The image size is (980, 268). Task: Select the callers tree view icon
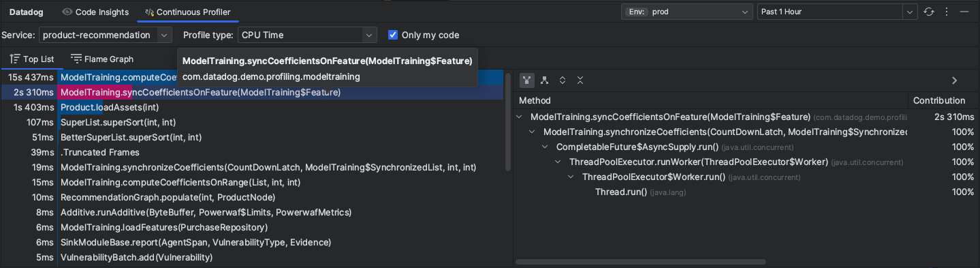tap(527, 80)
